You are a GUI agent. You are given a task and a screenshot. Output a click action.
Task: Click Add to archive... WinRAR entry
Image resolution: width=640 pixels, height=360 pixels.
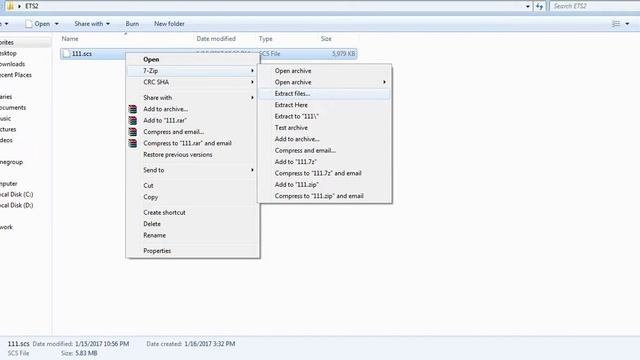(x=193, y=109)
